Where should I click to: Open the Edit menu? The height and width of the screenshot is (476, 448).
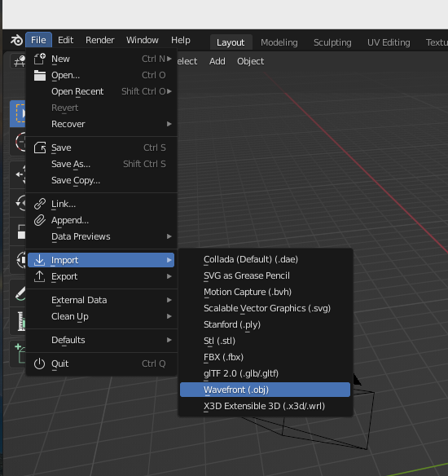pos(65,40)
